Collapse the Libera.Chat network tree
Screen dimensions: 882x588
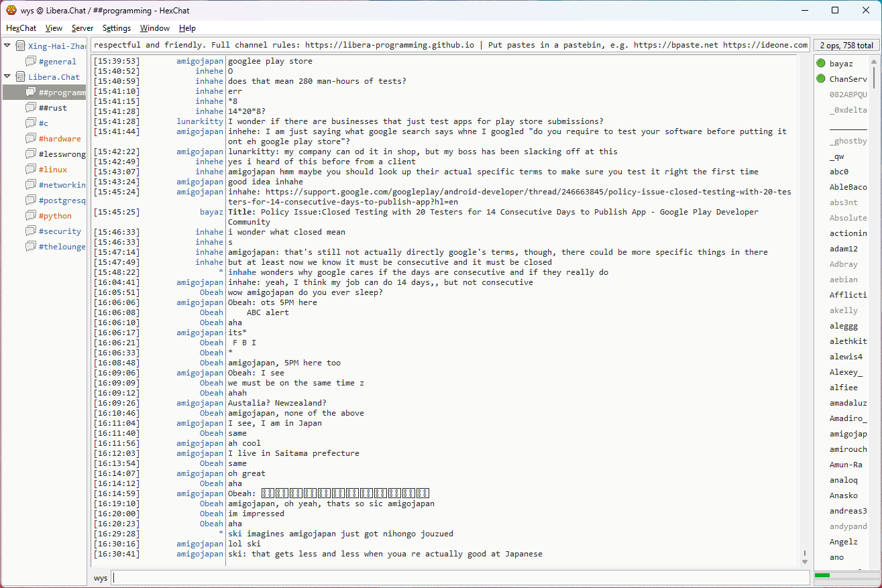coord(7,77)
